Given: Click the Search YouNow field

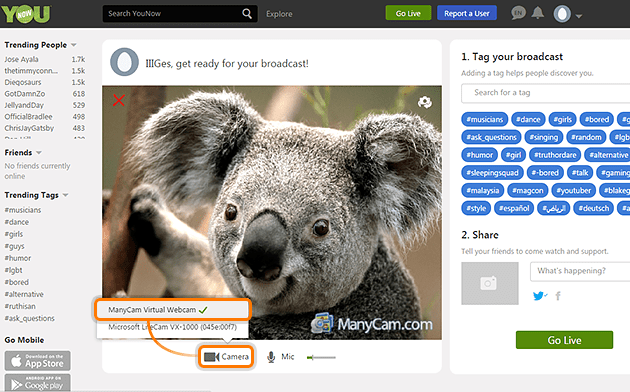Looking at the screenshot, I should click(173, 14).
